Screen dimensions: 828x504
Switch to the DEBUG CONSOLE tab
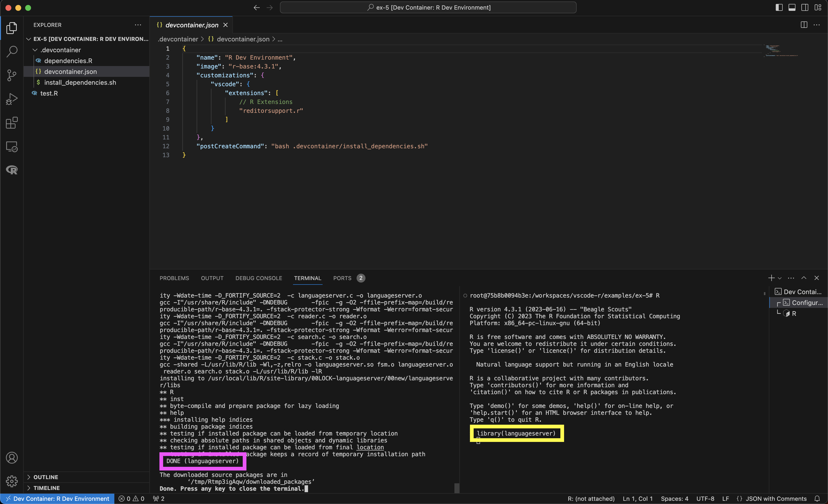(x=259, y=278)
